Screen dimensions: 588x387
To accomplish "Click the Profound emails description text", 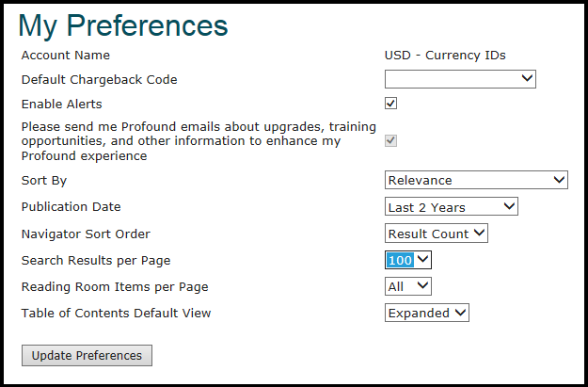I will coord(198,141).
